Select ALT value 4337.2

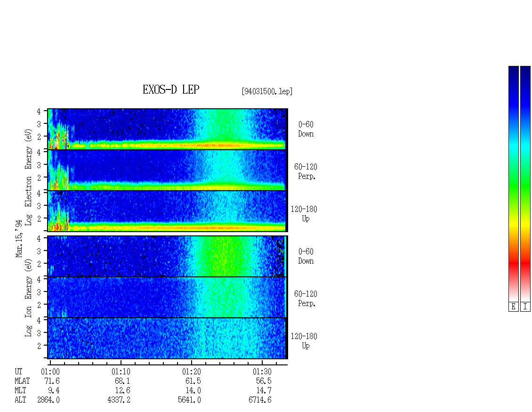(x=119, y=400)
